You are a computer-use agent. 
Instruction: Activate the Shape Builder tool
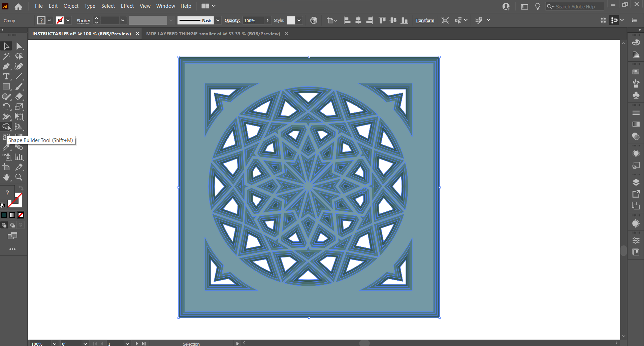click(6, 127)
